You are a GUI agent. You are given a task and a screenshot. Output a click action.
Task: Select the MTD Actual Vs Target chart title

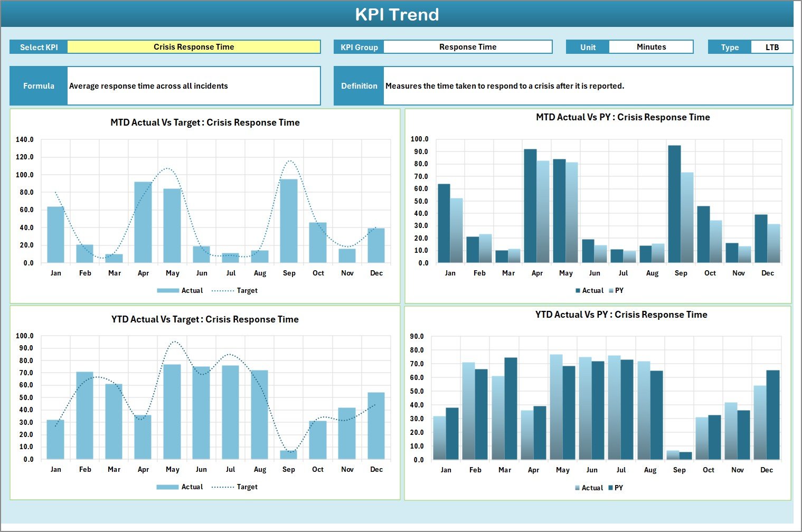pos(205,122)
